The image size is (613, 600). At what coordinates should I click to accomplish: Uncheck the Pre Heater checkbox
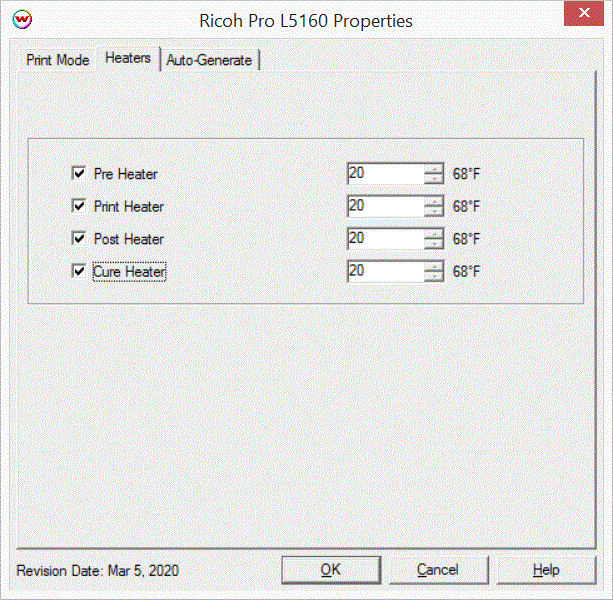(79, 173)
